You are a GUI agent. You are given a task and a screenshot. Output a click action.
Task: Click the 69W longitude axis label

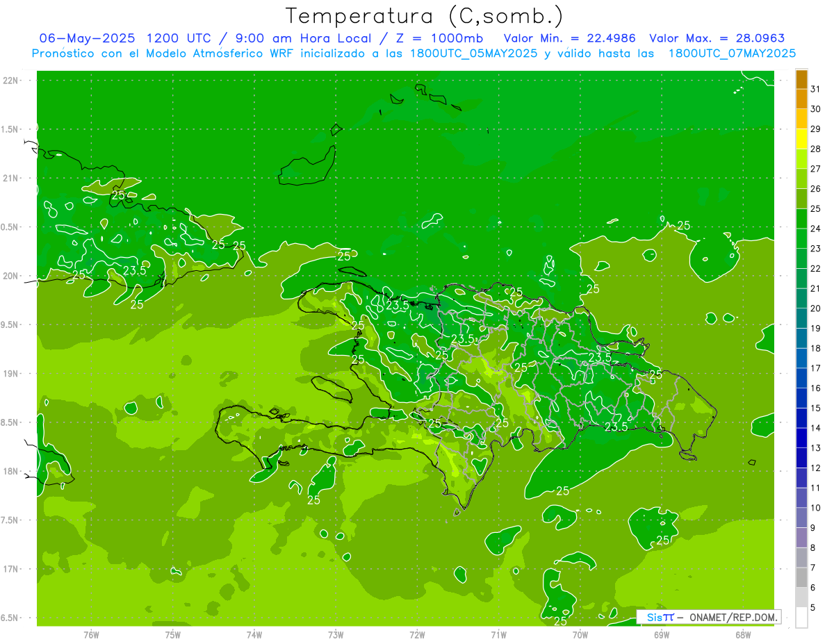662,634
